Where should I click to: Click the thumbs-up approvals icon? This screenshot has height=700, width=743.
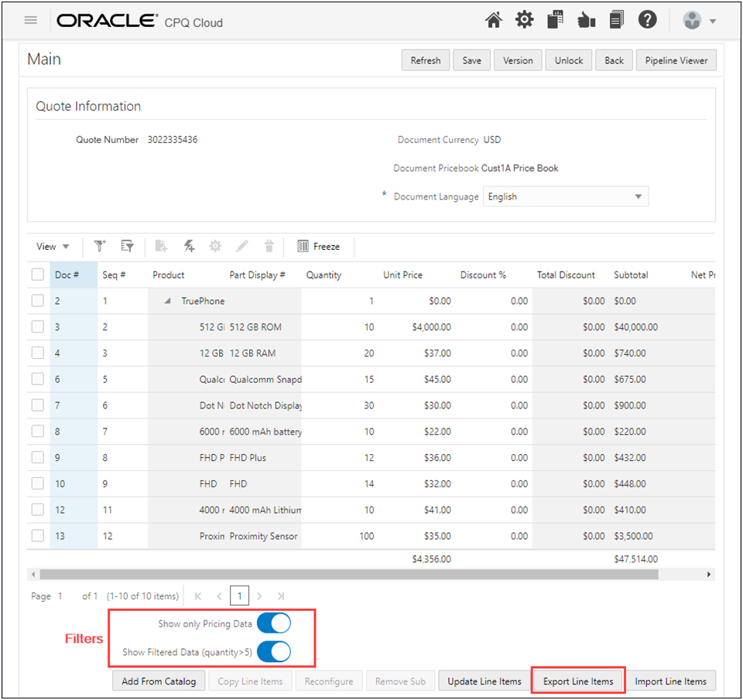[x=586, y=19]
